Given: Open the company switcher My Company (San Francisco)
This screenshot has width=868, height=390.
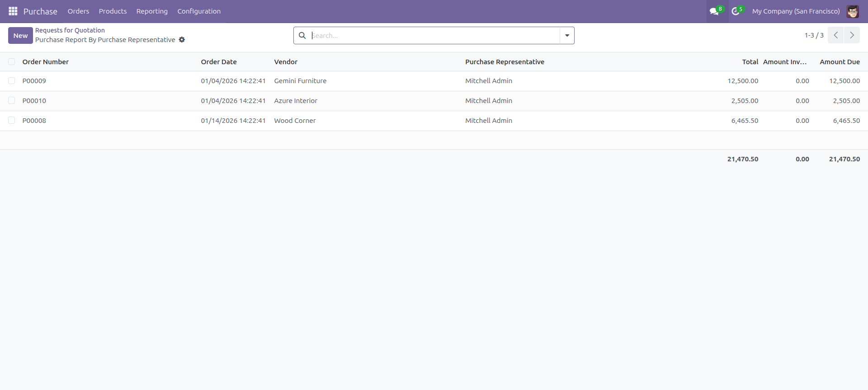Looking at the screenshot, I should [796, 11].
